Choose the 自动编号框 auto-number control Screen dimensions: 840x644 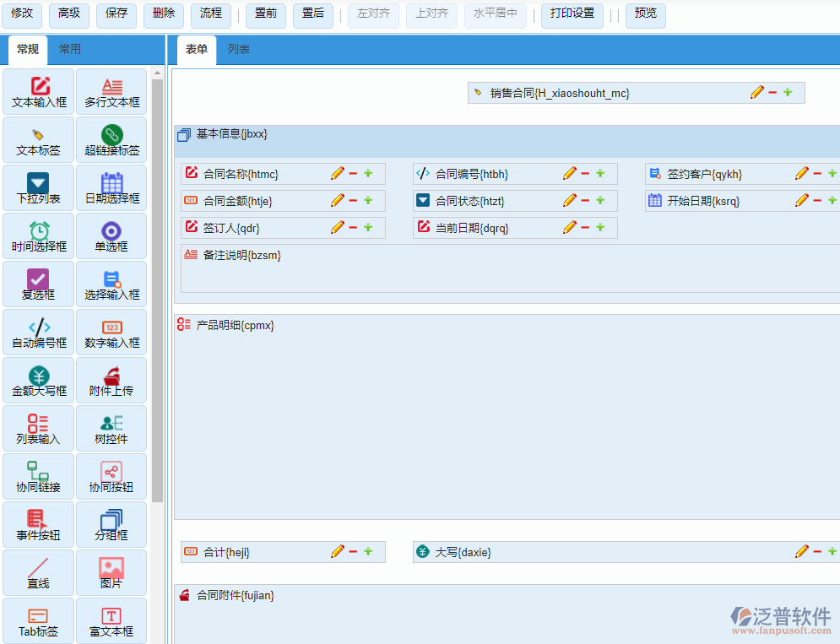pos(39,333)
